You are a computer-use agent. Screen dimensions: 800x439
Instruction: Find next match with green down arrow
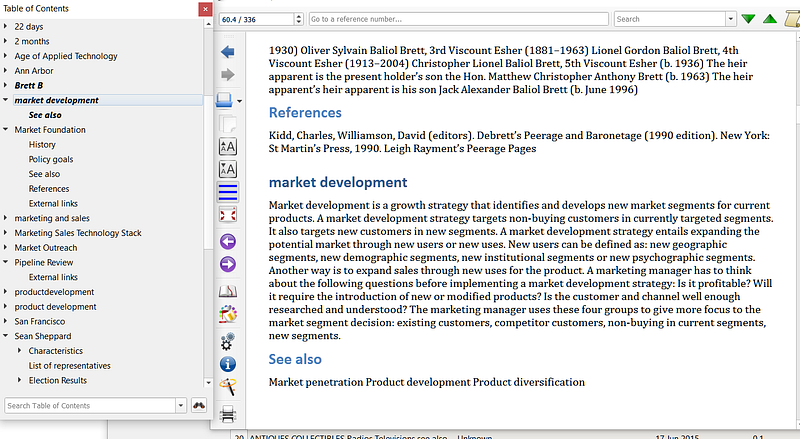coord(748,19)
